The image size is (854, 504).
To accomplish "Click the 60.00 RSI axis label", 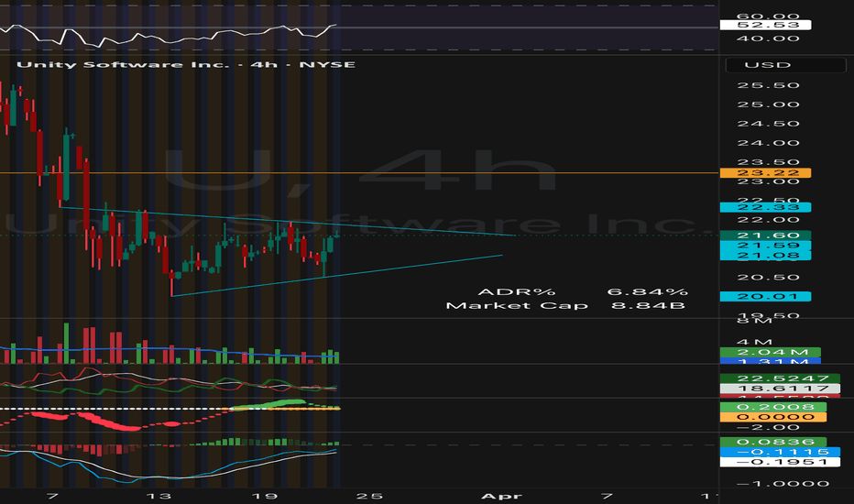I will pyautogui.click(x=768, y=16).
